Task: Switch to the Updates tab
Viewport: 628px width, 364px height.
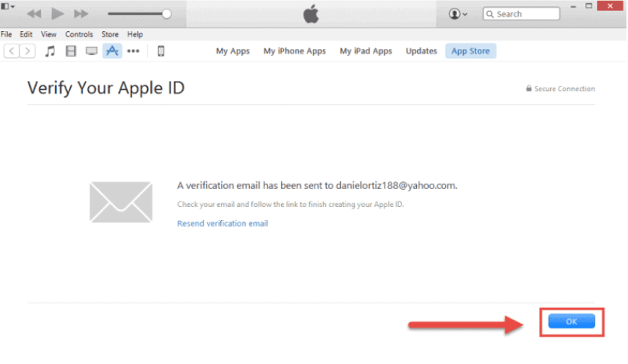Action: point(421,51)
